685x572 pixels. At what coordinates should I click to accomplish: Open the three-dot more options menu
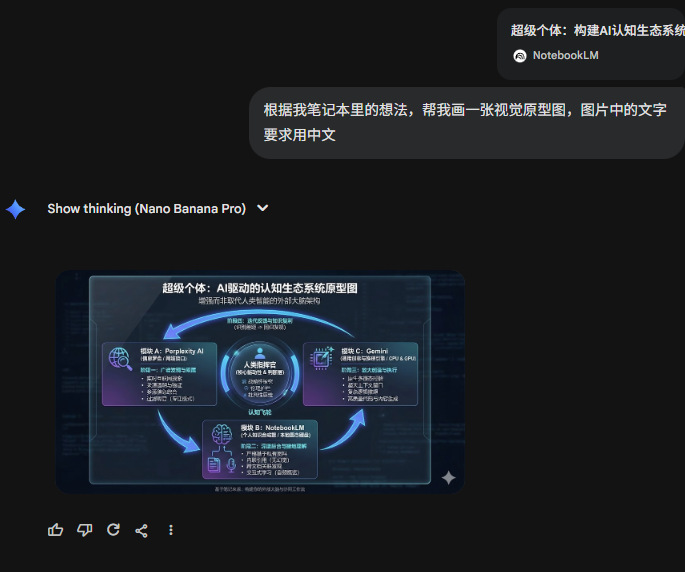pyautogui.click(x=171, y=530)
